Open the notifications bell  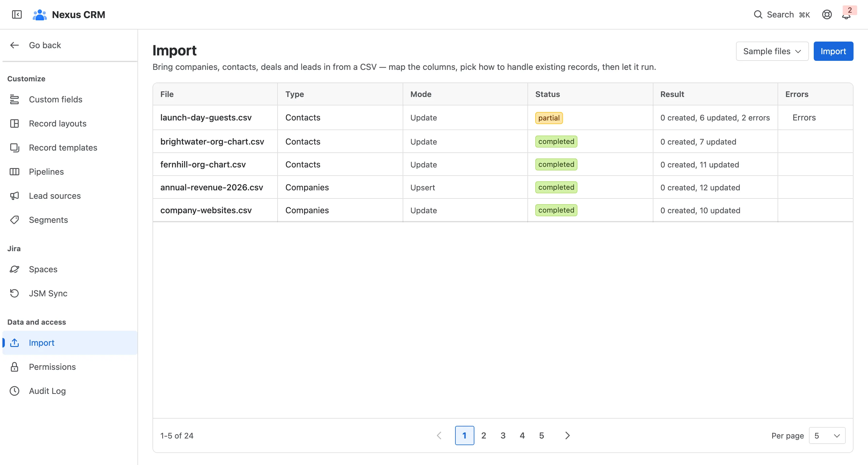coord(846,15)
